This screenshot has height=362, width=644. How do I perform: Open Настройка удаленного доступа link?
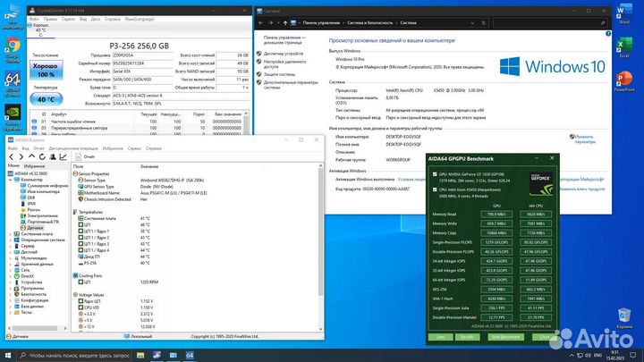coord(284,64)
